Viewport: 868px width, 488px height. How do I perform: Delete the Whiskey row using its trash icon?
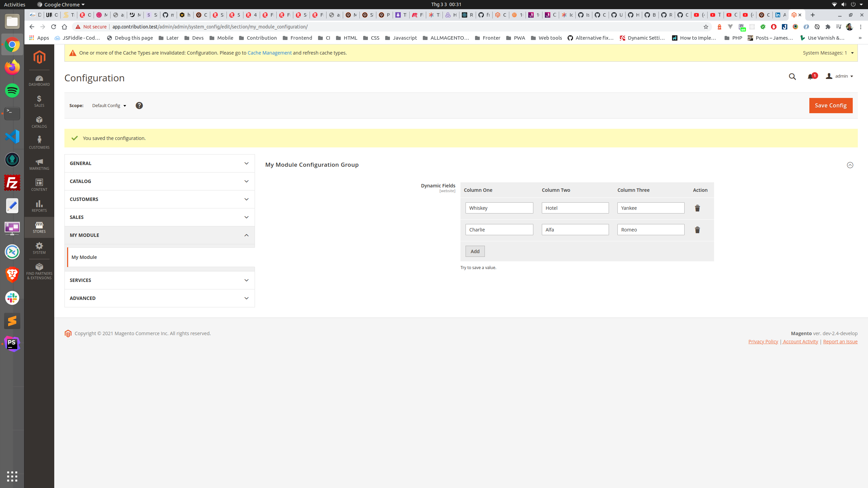(697, 208)
